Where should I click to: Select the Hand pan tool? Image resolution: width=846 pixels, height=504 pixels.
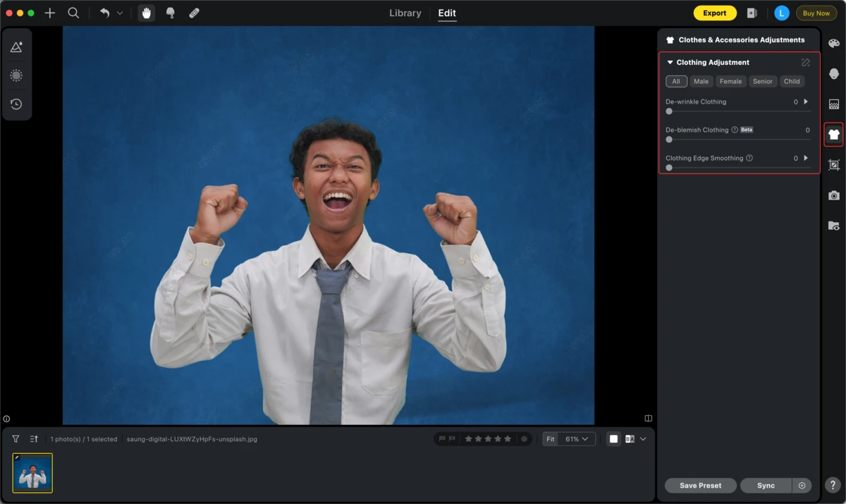[147, 13]
